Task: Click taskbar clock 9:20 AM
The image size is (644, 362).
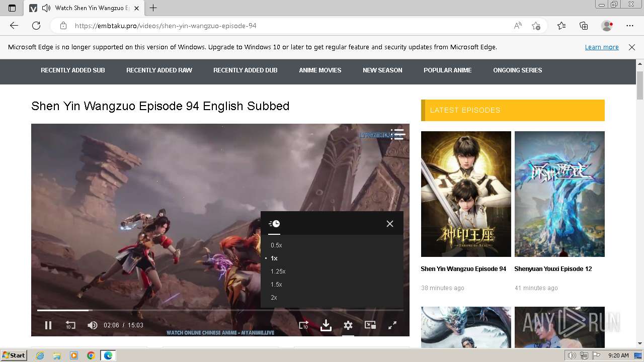Action: 618,355
